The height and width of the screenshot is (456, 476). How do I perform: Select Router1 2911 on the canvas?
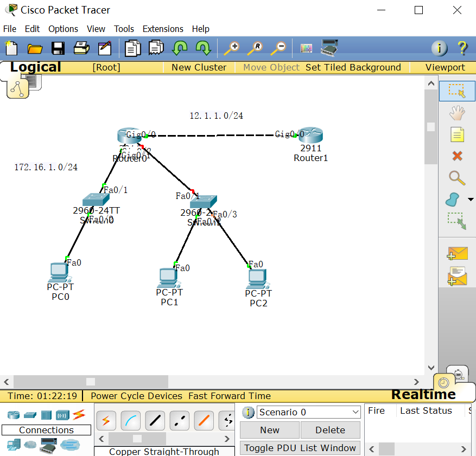(x=310, y=135)
